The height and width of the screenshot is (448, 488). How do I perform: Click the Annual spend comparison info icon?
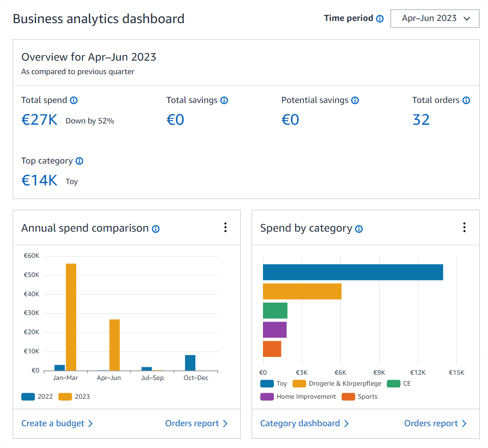click(x=156, y=229)
